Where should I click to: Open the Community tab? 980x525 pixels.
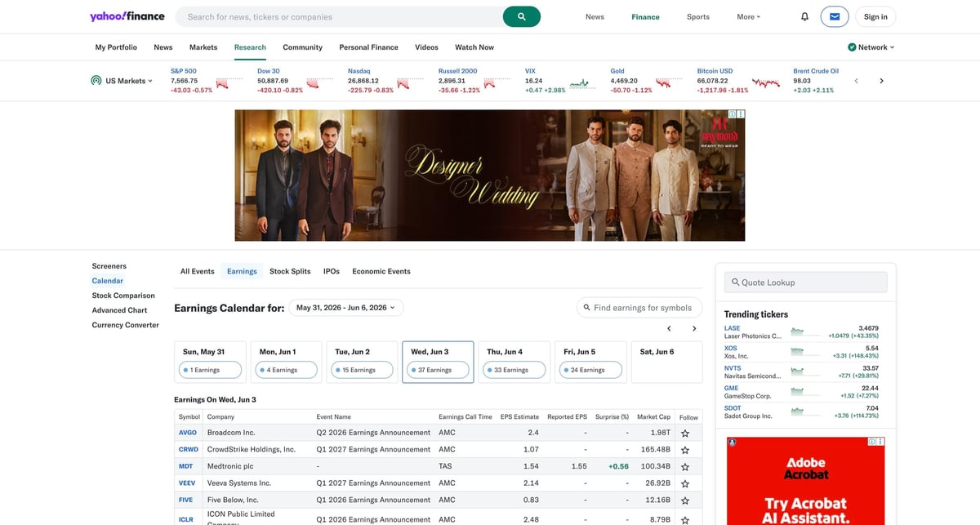pos(303,47)
